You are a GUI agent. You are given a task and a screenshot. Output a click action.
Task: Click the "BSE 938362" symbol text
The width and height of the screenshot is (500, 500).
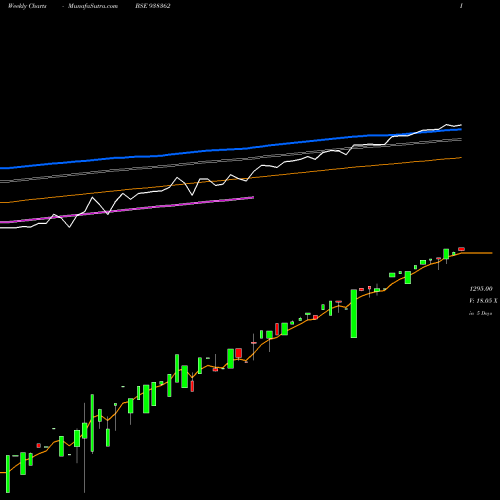click(153, 6)
